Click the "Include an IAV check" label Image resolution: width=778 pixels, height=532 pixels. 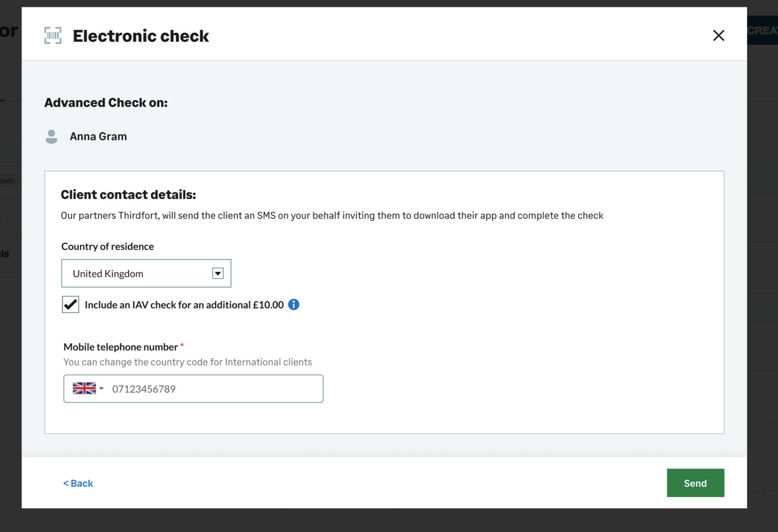point(184,305)
